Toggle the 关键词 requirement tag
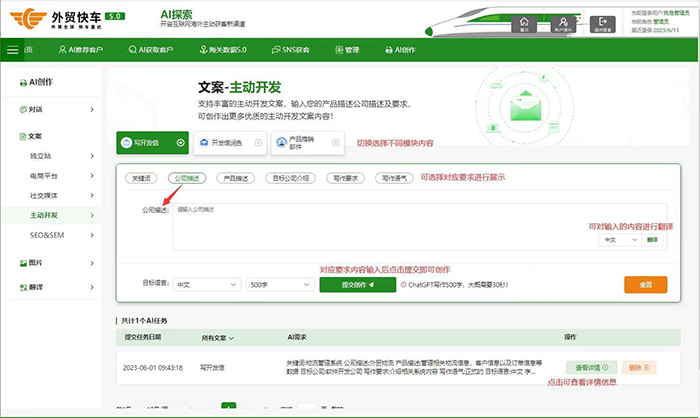Screen dimensions: 700x418 click(x=142, y=178)
